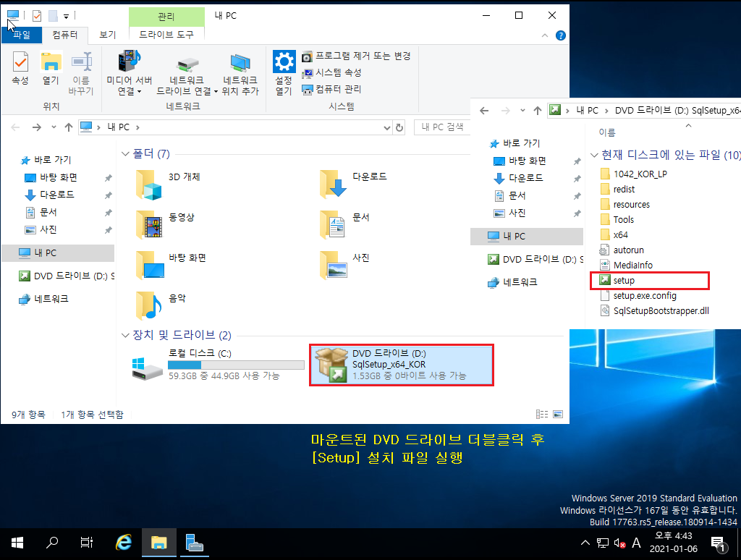This screenshot has height=560, width=741.
Task: Open recent locations dropdown in 내 PC window
Action: click(54, 127)
